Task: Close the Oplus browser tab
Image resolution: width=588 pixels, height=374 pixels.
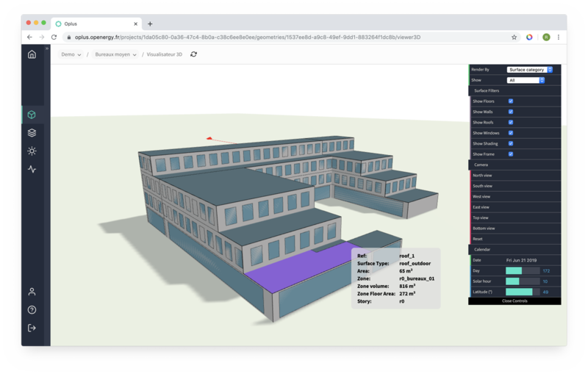Action: [x=135, y=24]
